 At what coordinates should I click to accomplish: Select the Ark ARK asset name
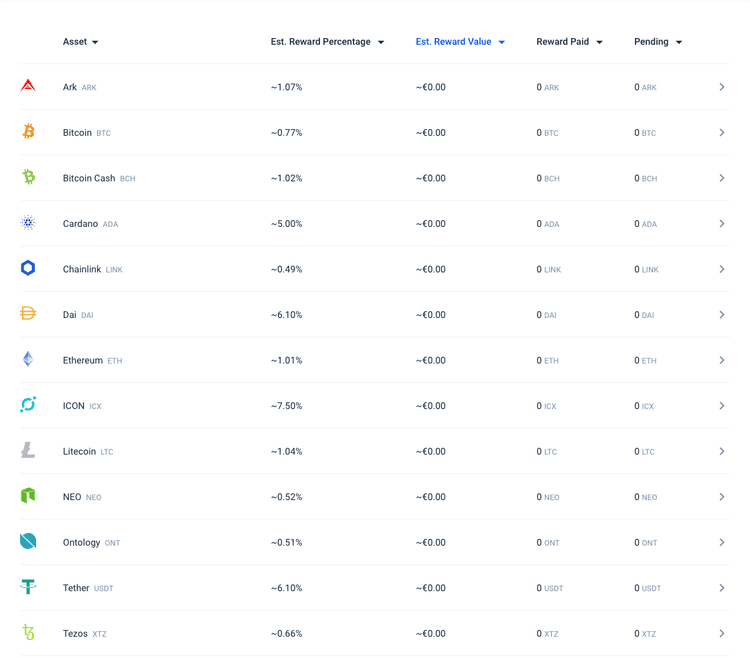tap(79, 87)
